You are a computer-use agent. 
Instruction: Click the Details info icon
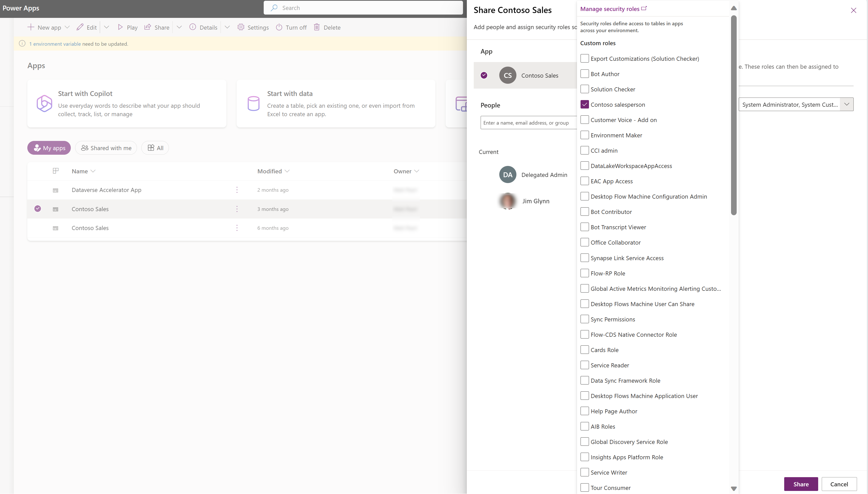[x=193, y=27]
